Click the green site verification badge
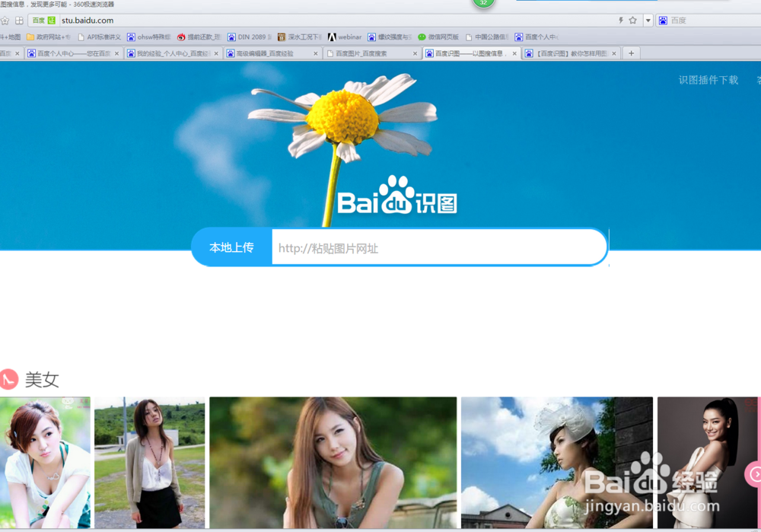 (52, 21)
